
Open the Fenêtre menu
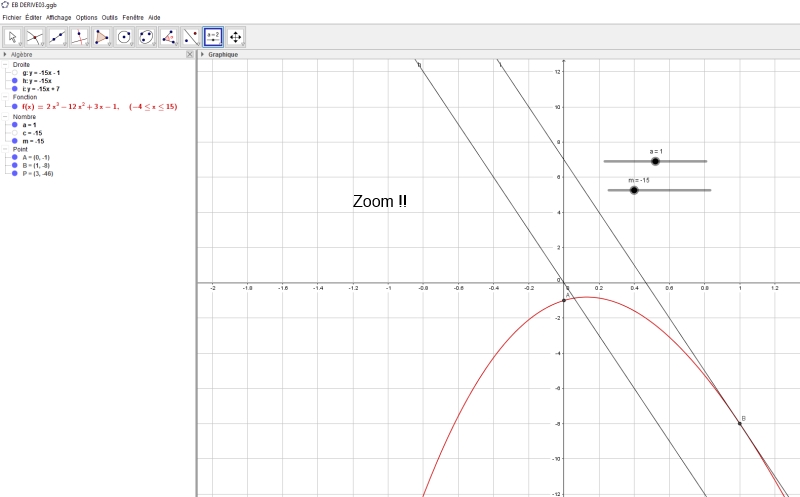click(x=133, y=17)
